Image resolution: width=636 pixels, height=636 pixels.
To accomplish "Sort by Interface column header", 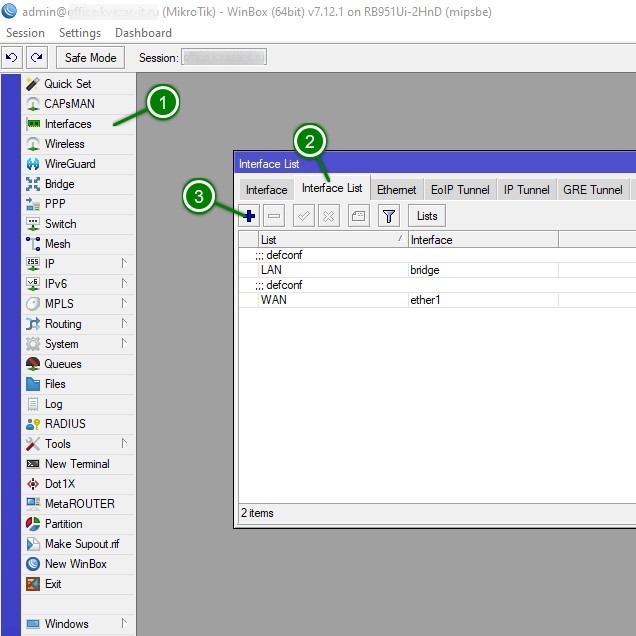I will (x=483, y=240).
